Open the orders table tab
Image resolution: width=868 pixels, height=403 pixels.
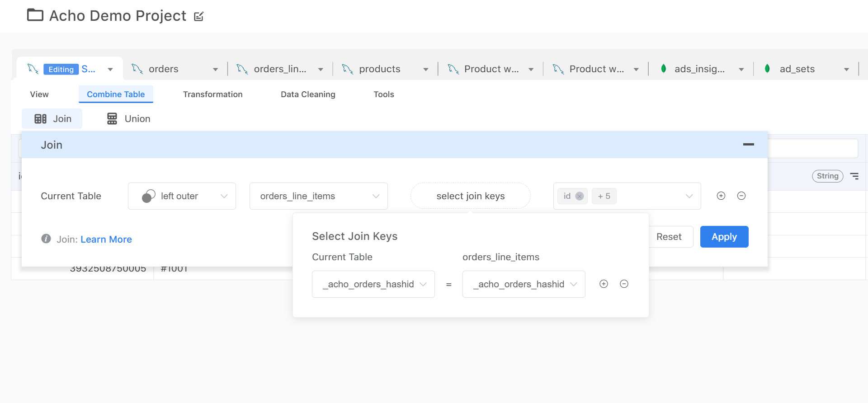click(163, 69)
